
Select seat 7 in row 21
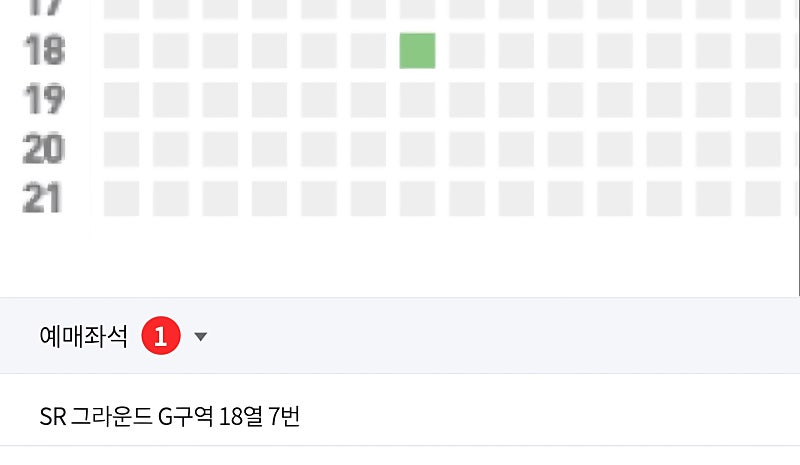coord(417,197)
